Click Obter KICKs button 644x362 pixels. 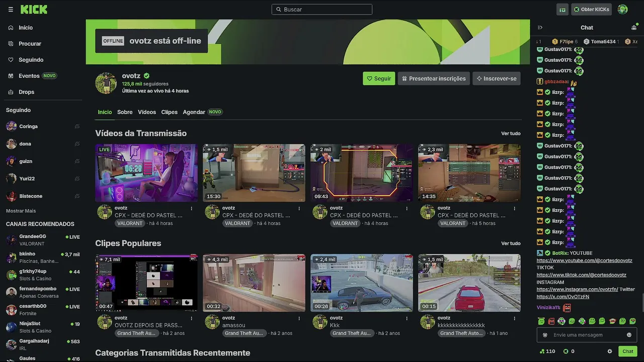click(591, 10)
